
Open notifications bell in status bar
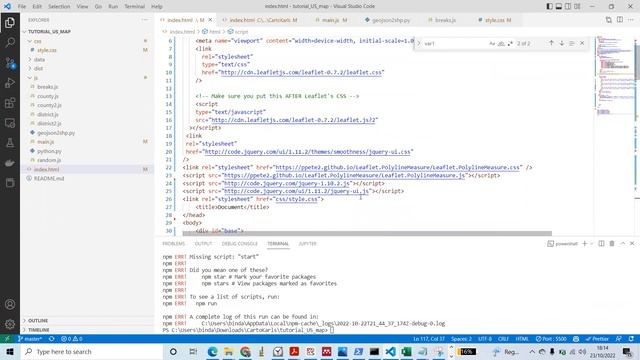point(631,339)
